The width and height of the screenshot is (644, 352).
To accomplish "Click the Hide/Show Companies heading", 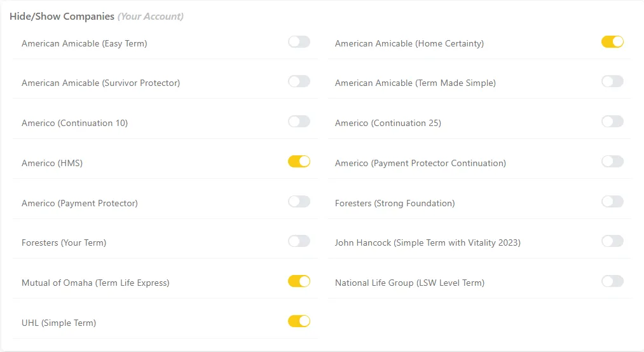I will click(62, 17).
